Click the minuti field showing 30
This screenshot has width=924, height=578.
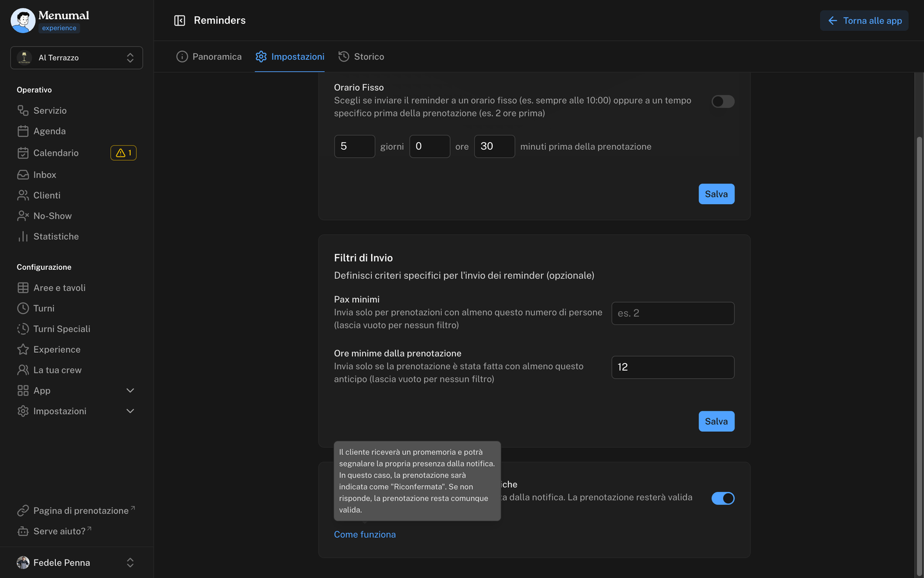point(494,146)
